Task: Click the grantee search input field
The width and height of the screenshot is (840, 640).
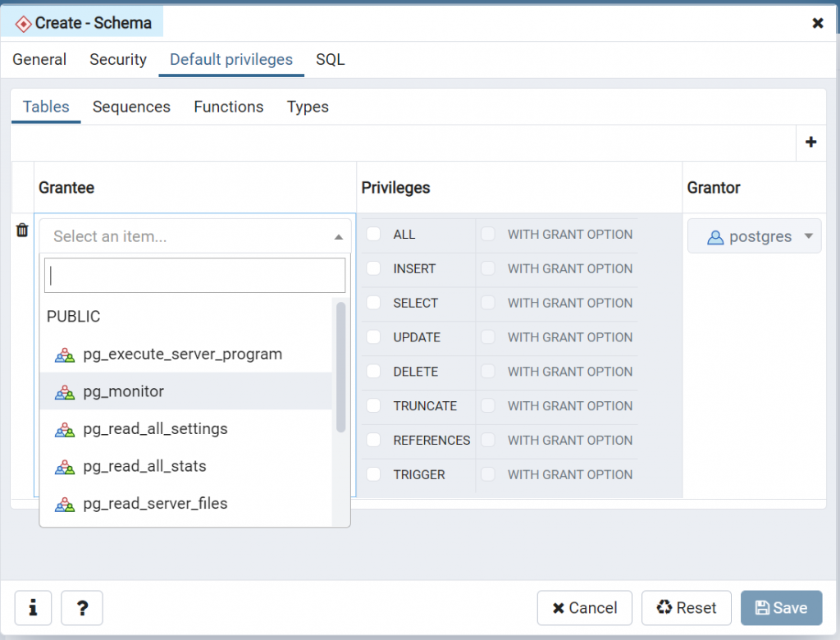Action: (195, 276)
